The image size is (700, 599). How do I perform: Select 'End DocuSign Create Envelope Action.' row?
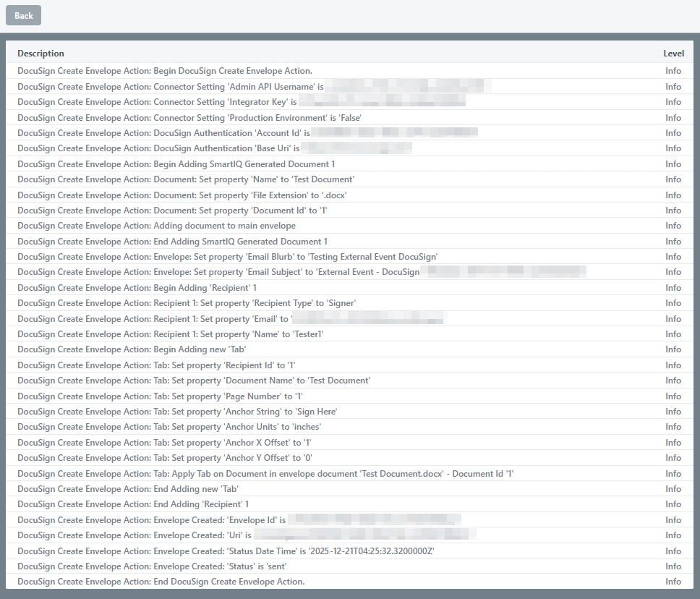349,582
